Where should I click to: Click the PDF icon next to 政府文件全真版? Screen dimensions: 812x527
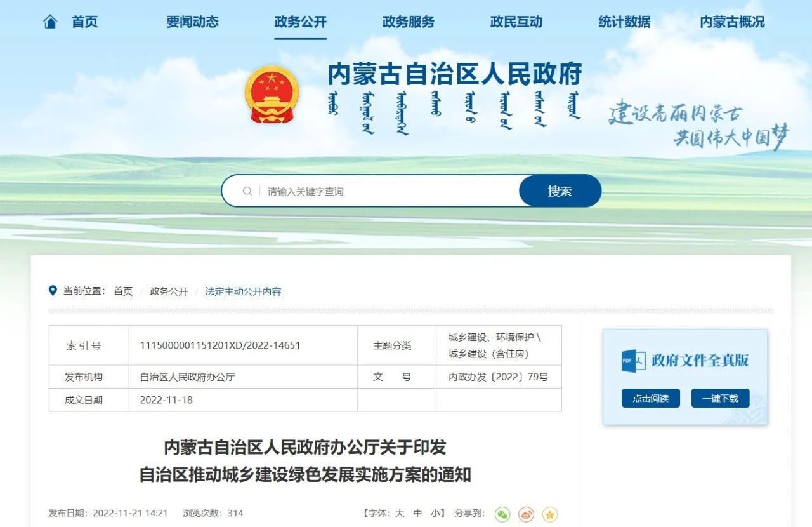(x=633, y=361)
